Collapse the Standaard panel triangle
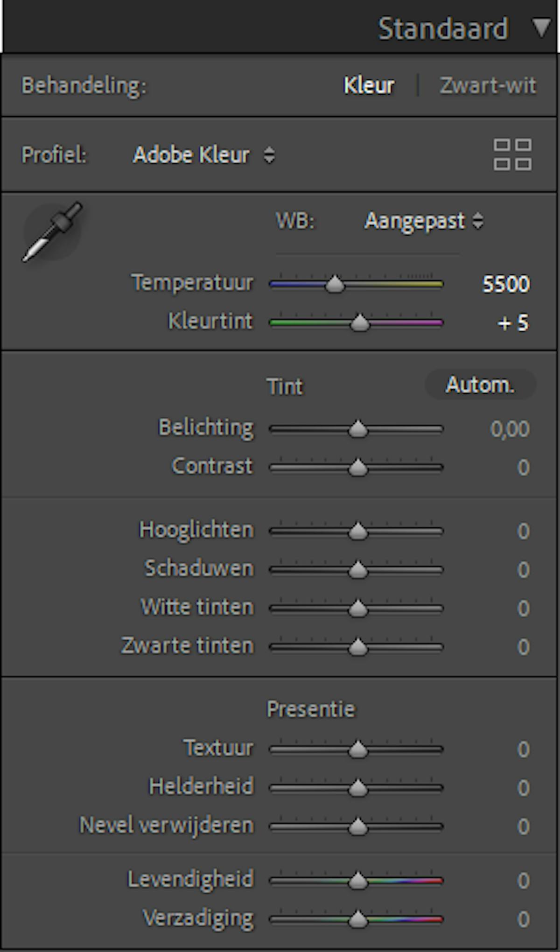560x952 pixels. pos(541,28)
